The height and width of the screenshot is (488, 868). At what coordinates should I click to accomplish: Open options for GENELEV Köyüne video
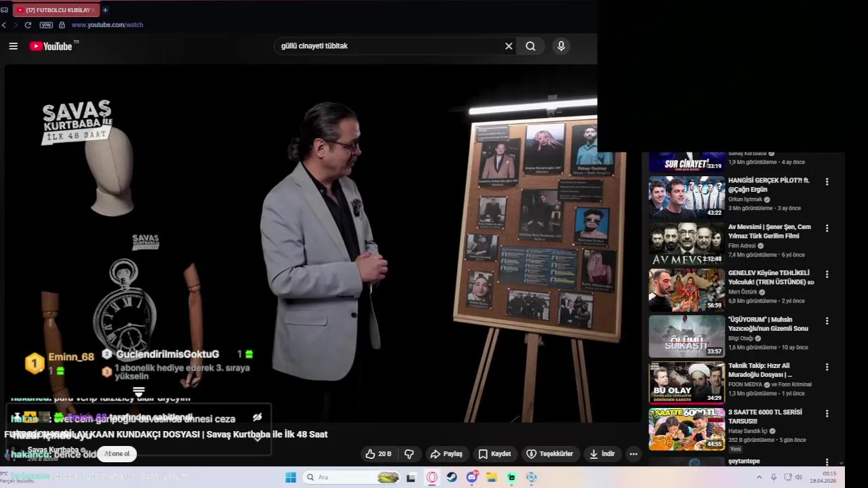point(827,274)
